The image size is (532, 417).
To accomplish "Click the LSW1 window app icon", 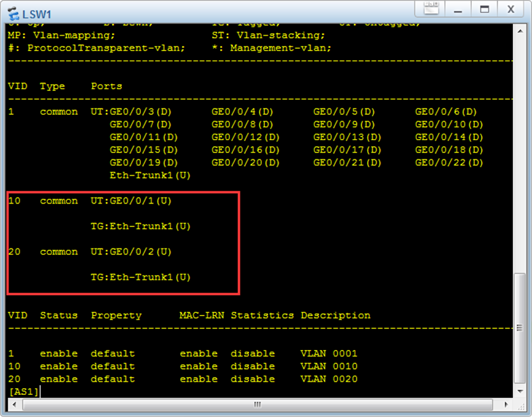I will pos(14,14).
